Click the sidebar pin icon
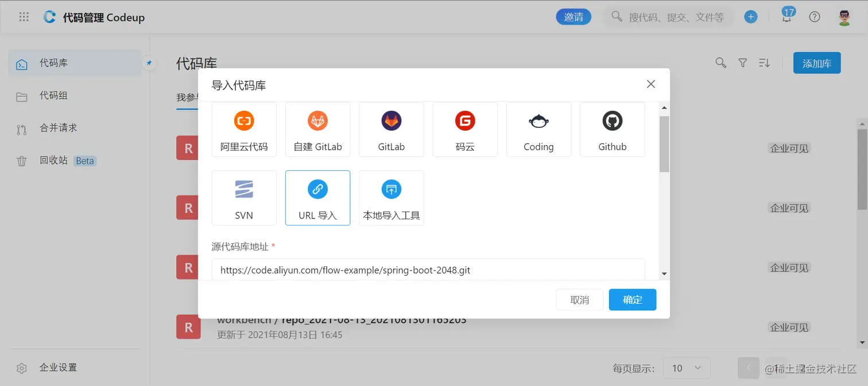 [149, 63]
